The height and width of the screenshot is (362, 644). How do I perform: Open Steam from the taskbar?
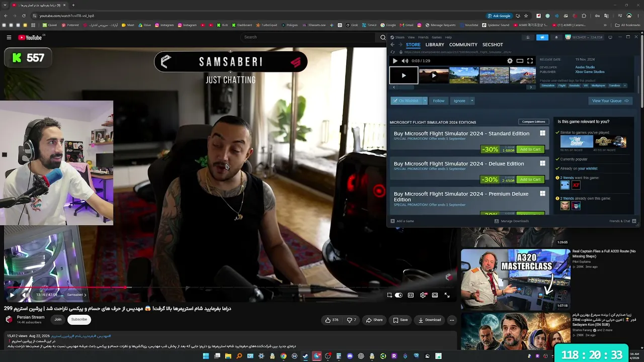pyautogui.click(x=305, y=356)
